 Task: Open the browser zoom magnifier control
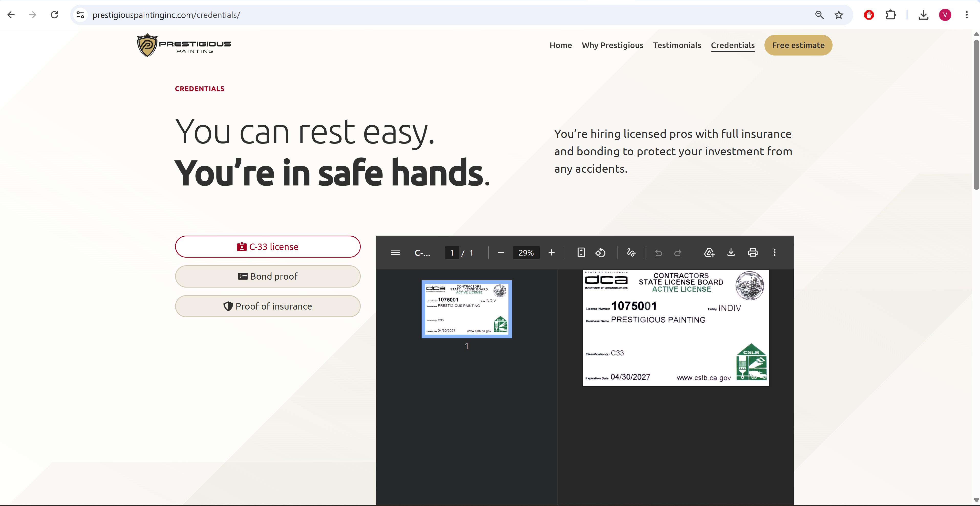pos(819,15)
